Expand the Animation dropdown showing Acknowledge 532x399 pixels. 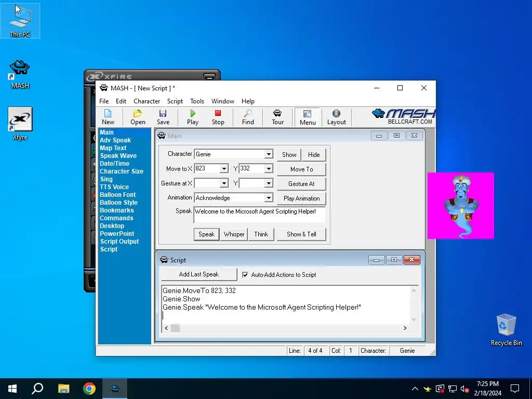(x=269, y=198)
